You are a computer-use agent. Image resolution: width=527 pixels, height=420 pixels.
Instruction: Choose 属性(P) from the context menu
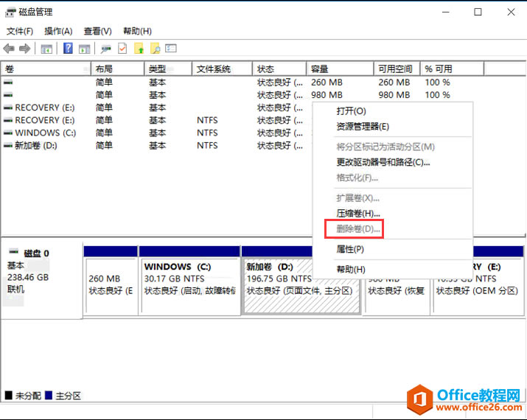click(x=350, y=249)
